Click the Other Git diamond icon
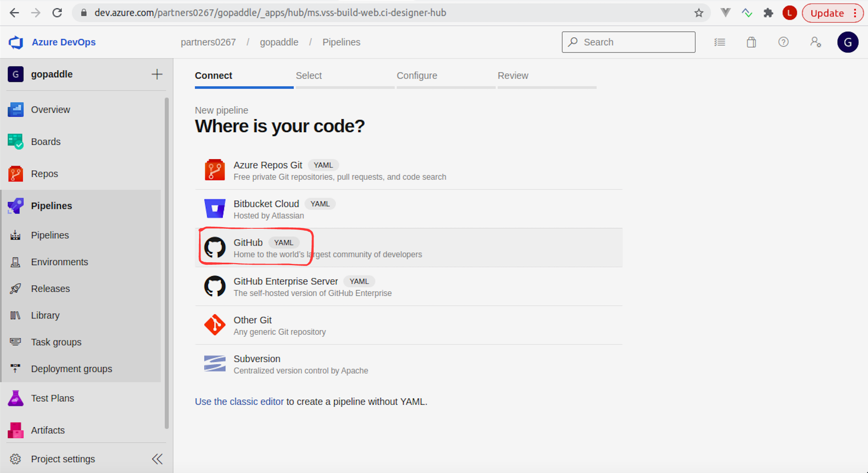 click(215, 325)
